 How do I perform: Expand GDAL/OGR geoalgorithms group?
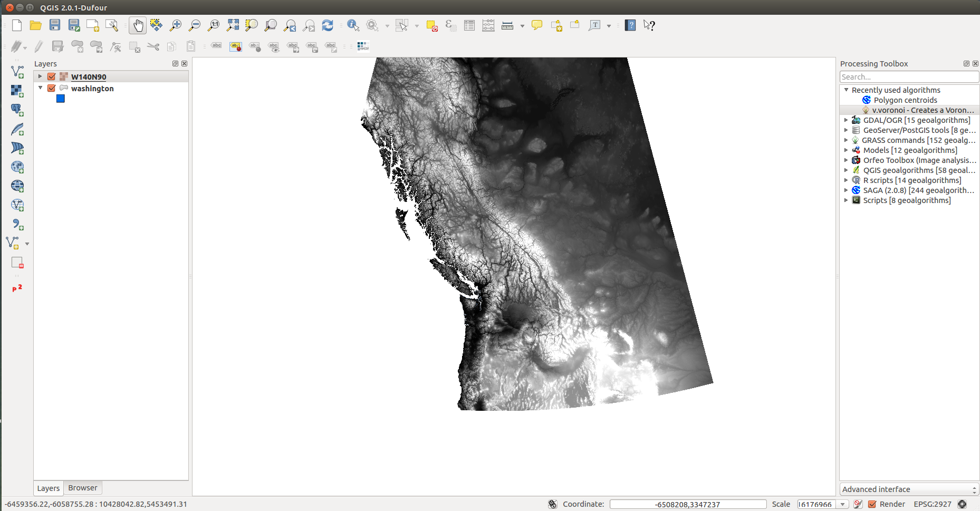[x=846, y=120]
